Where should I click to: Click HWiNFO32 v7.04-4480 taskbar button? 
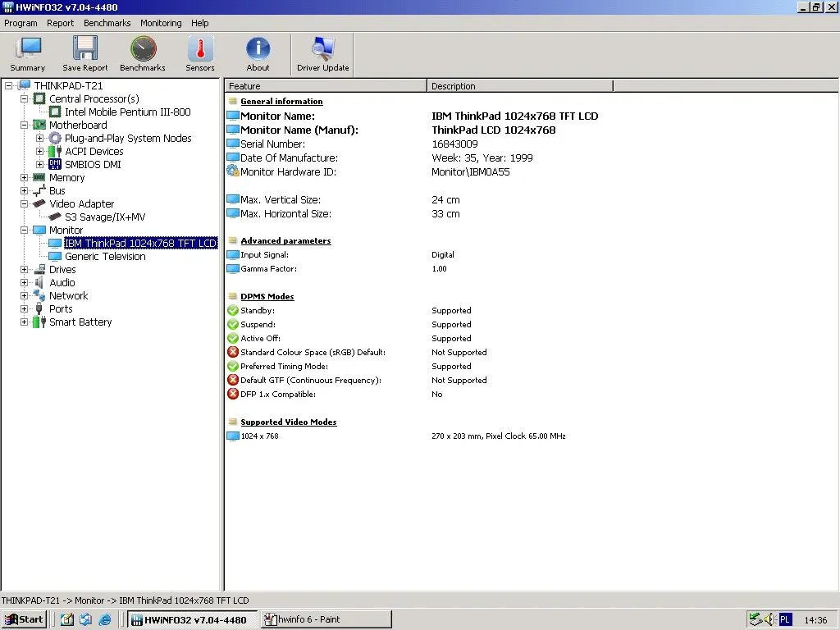point(192,620)
